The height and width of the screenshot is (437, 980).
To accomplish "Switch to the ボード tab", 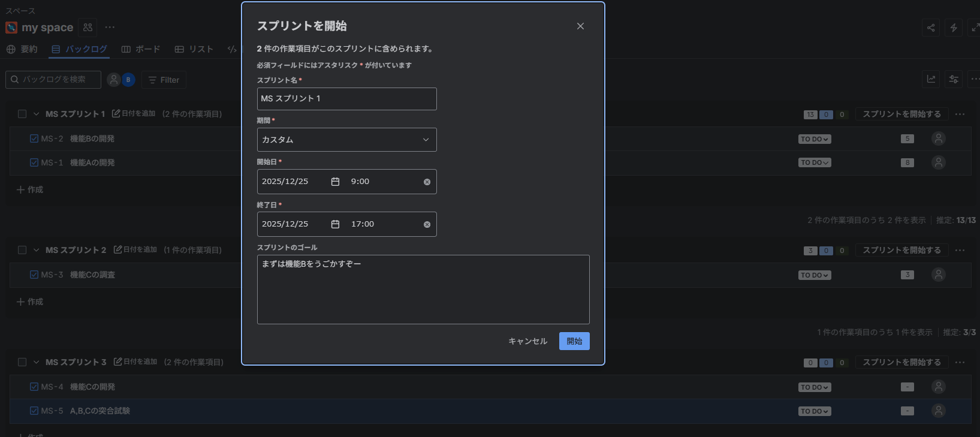I will click(x=141, y=49).
